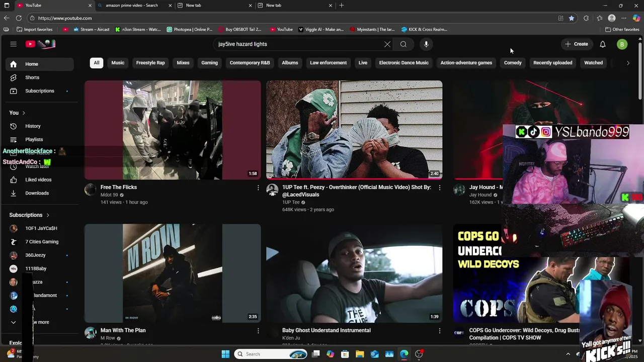Play the Man With The Plan thumbnail
The width and height of the screenshot is (644, 362).
tap(173, 273)
